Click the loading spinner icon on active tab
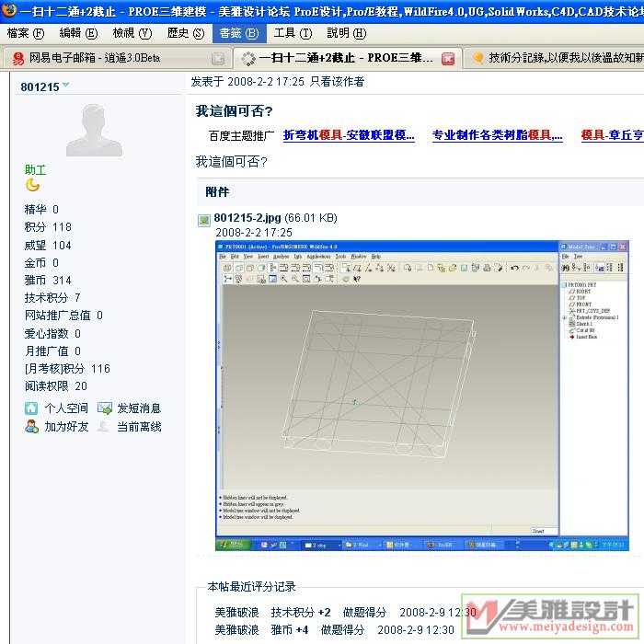Image resolution: width=644 pixels, height=644 pixels. tap(248, 58)
